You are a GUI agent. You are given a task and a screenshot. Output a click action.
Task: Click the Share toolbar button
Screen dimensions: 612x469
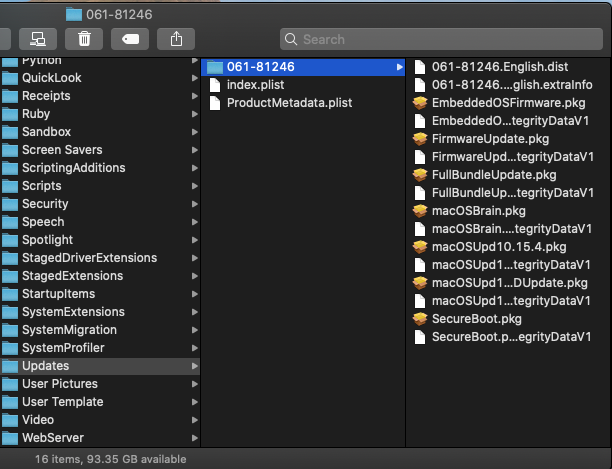click(176, 39)
